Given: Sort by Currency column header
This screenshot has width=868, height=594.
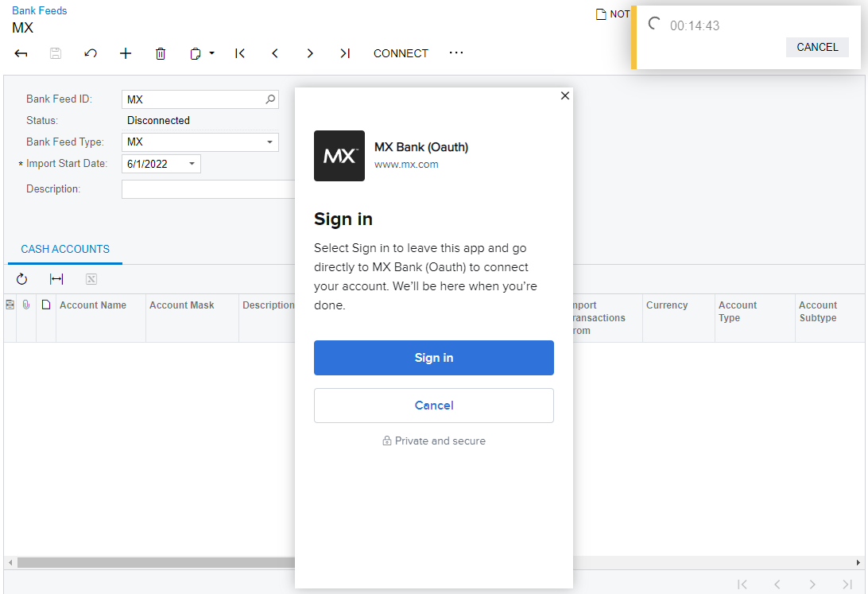Looking at the screenshot, I should point(666,305).
